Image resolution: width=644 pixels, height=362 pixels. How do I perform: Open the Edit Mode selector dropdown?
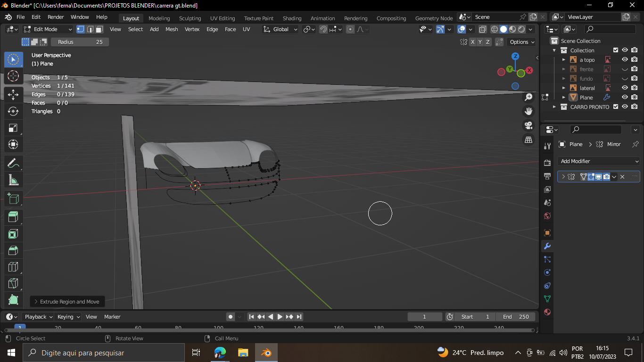point(48,29)
